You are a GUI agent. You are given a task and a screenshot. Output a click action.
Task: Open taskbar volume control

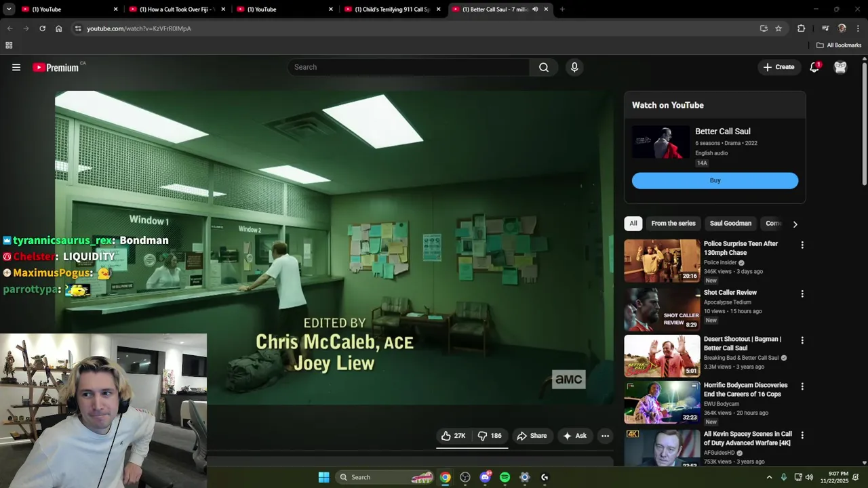click(x=809, y=477)
